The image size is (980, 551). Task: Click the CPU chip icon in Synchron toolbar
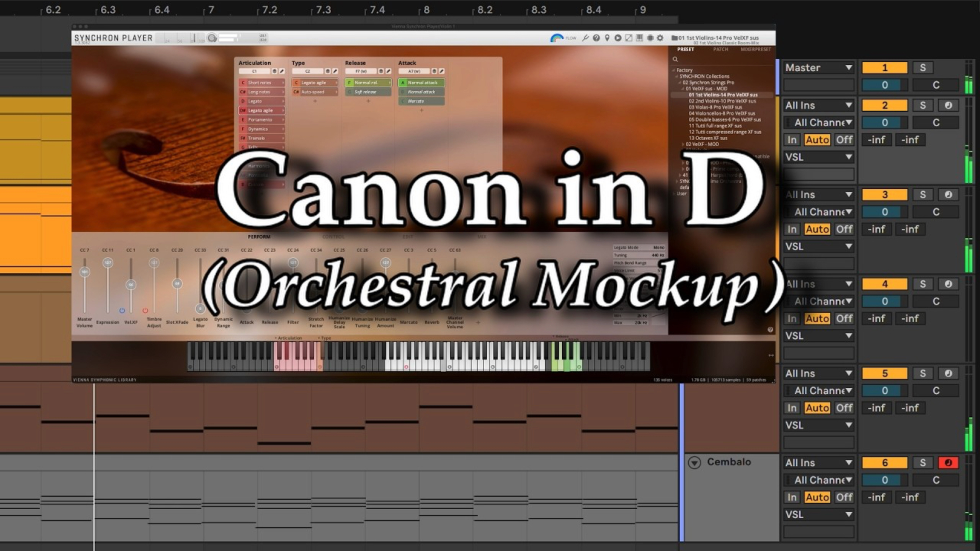[x=650, y=38]
